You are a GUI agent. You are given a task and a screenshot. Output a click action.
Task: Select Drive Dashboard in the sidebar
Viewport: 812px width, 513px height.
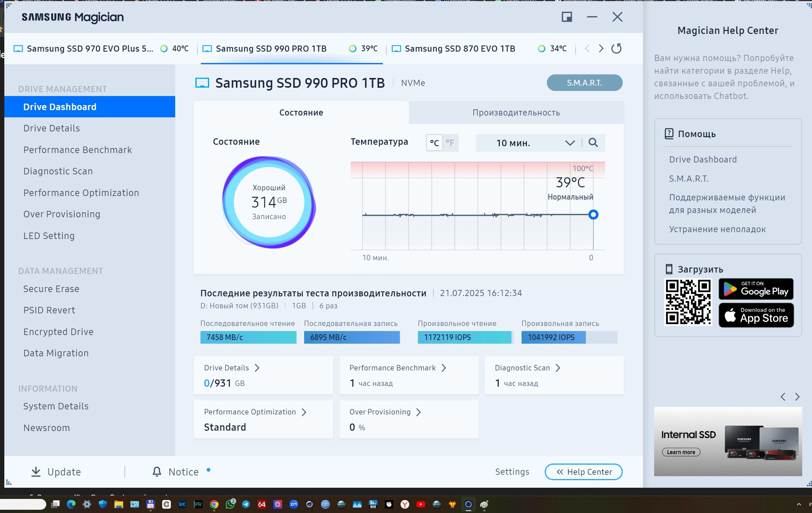[x=90, y=107]
